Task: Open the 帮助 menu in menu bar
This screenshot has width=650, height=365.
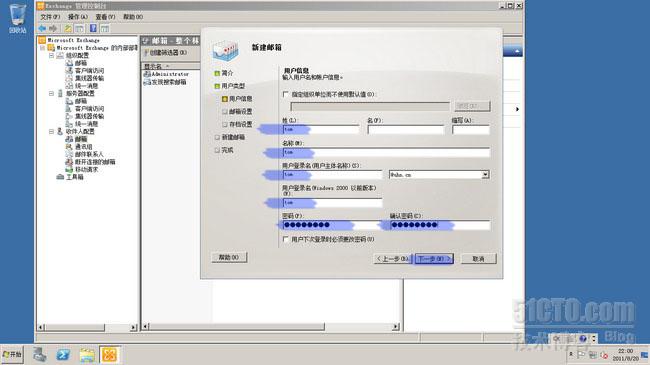Action: click(133, 17)
